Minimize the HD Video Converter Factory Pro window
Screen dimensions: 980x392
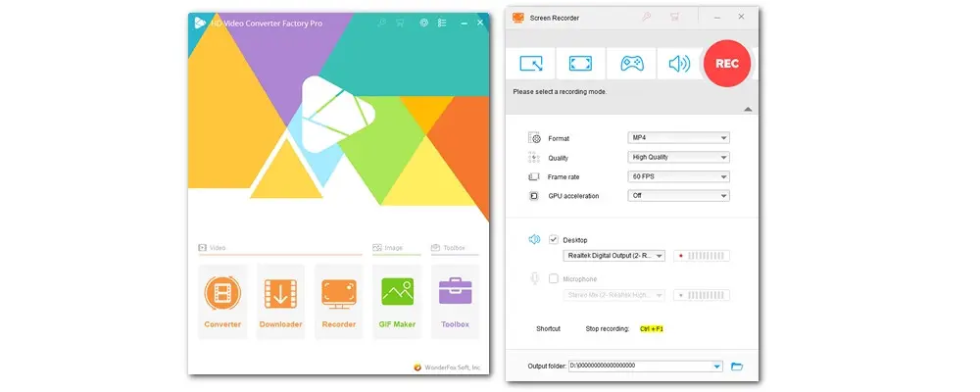(464, 23)
